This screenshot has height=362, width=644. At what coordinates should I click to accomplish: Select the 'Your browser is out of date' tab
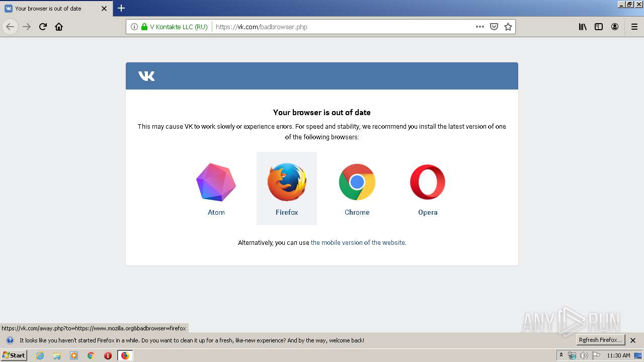pos(56,9)
